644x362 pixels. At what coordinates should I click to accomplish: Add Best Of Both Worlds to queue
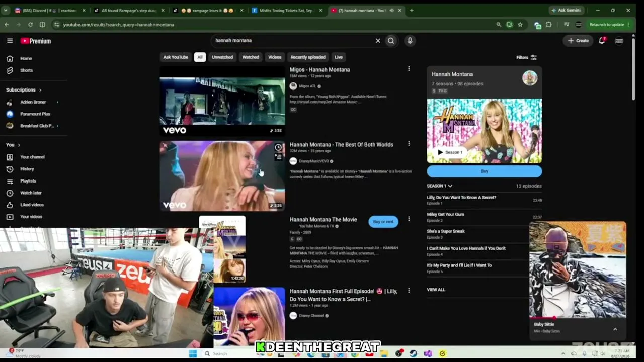pyautogui.click(x=278, y=157)
